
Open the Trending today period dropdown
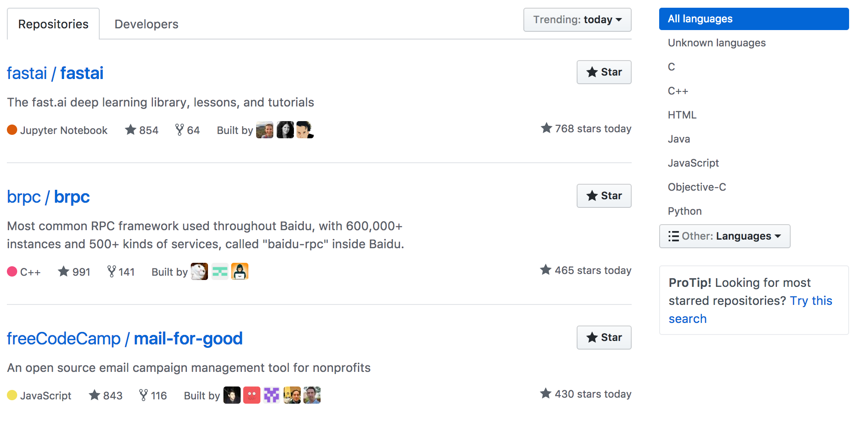click(x=577, y=20)
